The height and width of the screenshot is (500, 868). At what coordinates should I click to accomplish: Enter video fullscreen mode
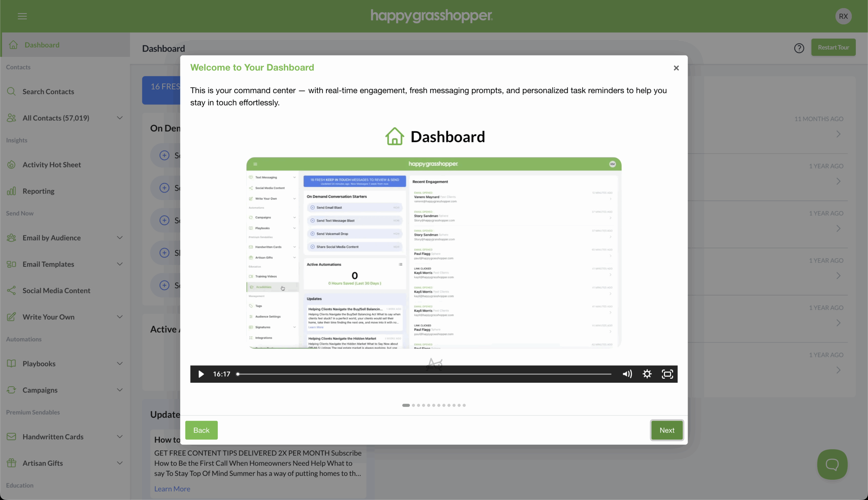coord(667,374)
